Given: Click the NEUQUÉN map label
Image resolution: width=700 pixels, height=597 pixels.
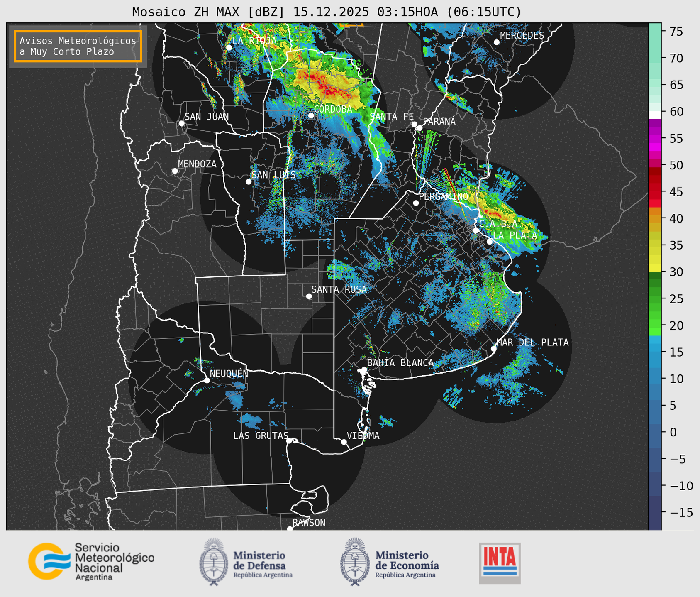Looking at the screenshot, I should coord(229,373).
